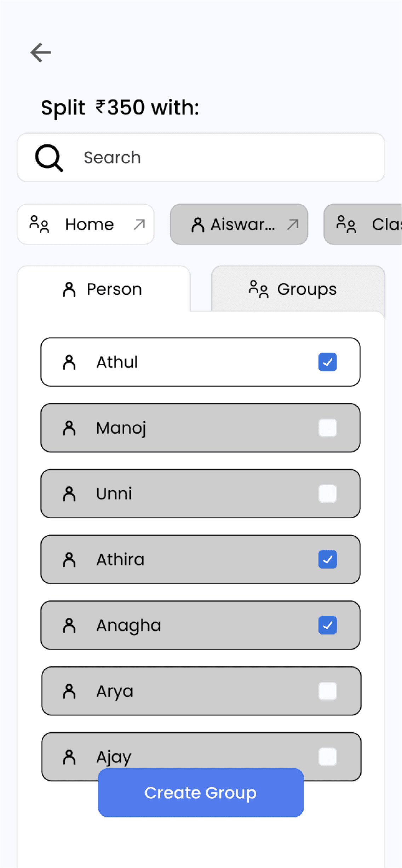The height and width of the screenshot is (868, 402).
Task: Uncheck the Athira checkbox
Action: pyautogui.click(x=328, y=560)
